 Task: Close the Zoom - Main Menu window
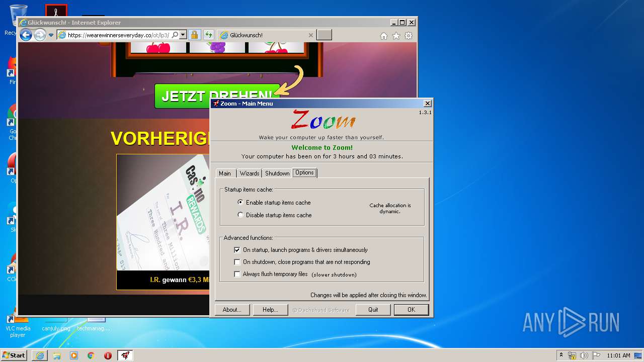point(427,104)
